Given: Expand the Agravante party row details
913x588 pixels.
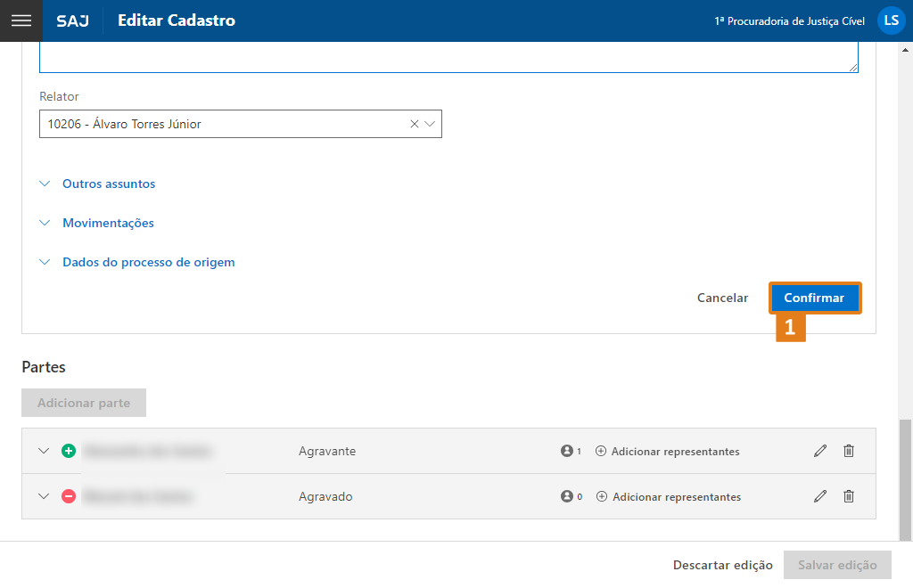Looking at the screenshot, I should tap(44, 451).
